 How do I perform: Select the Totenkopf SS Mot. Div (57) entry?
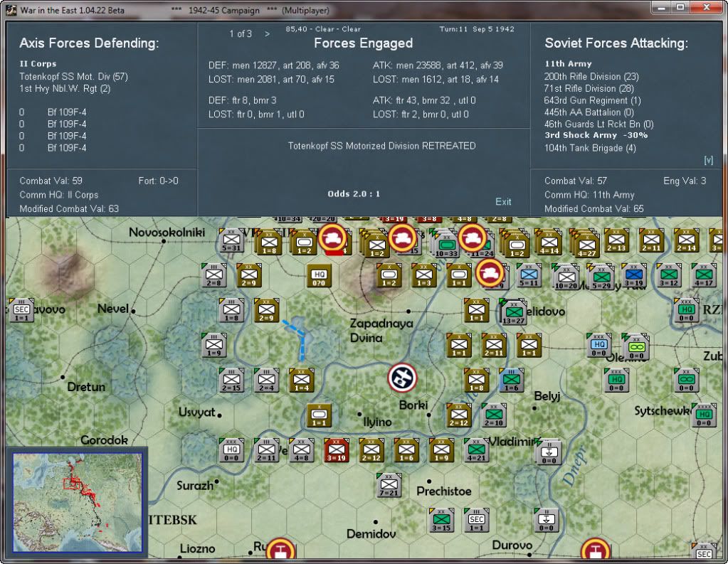tap(73, 77)
